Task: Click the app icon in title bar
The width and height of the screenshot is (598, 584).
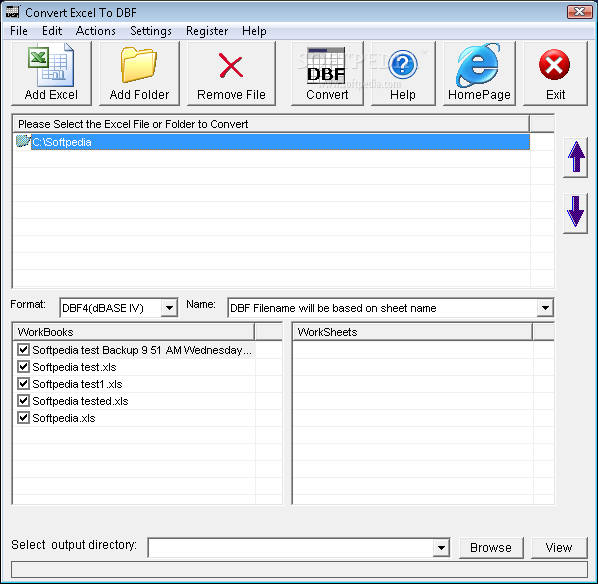Action: click(x=12, y=12)
